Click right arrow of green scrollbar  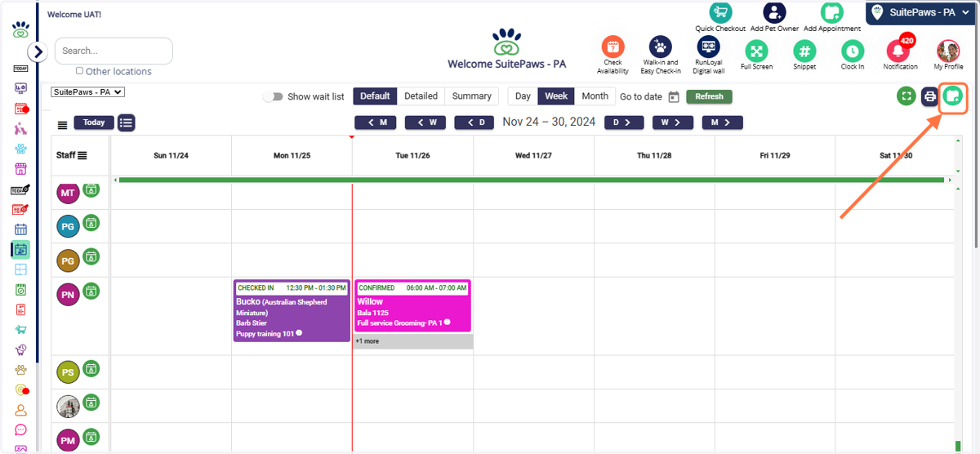pyautogui.click(x=949, y=180)
